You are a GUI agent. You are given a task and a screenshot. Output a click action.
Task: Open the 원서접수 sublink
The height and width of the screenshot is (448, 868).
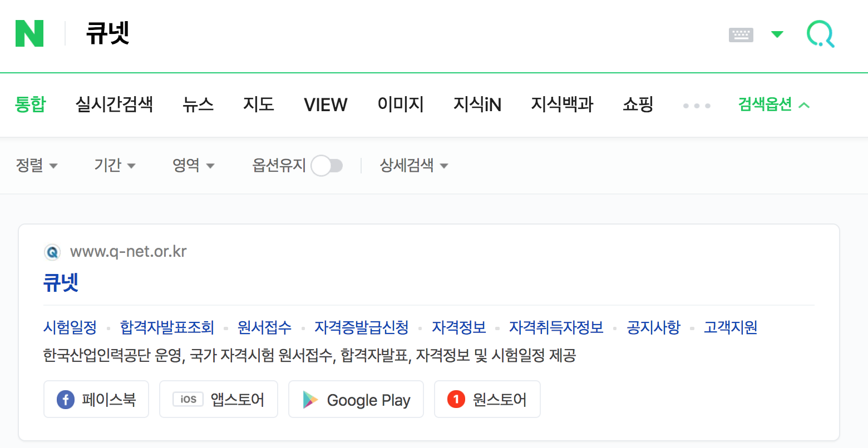pyautogui.click(x=264, y=327)
